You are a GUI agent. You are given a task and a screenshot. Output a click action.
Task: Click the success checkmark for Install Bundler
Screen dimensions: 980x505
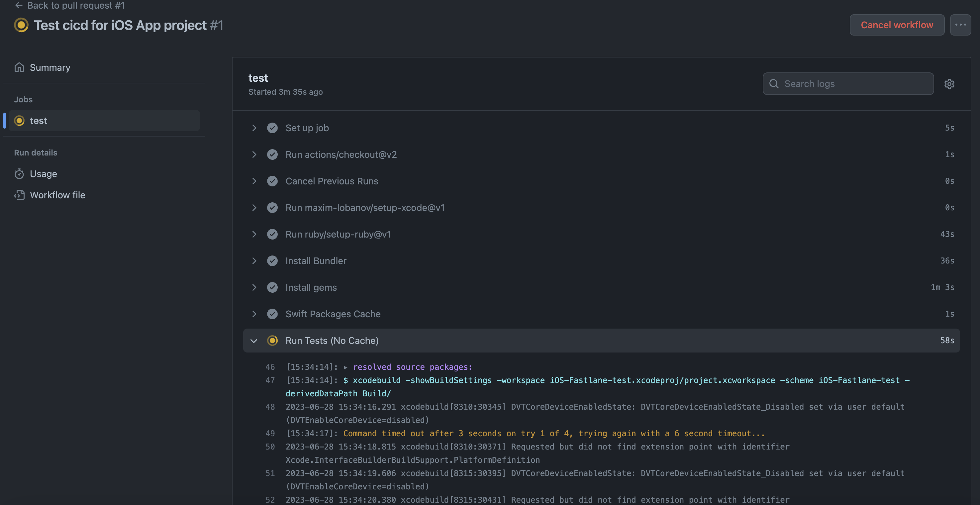tap(272, 261)
